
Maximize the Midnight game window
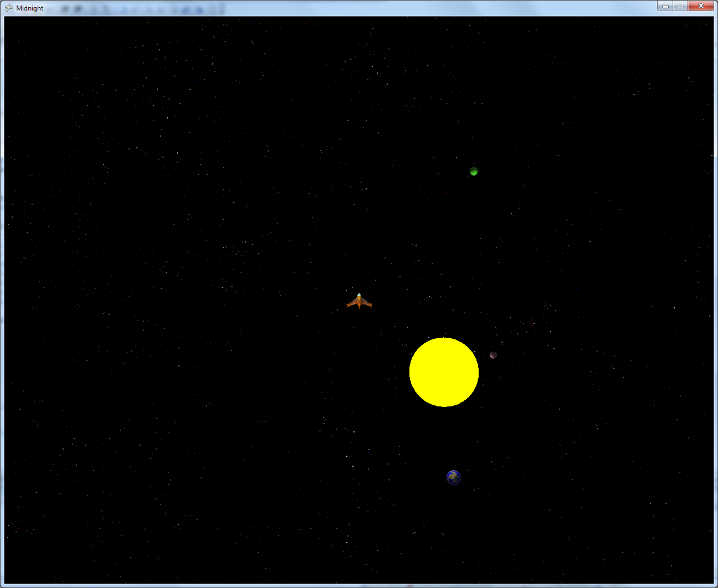(x=680, y=6)
